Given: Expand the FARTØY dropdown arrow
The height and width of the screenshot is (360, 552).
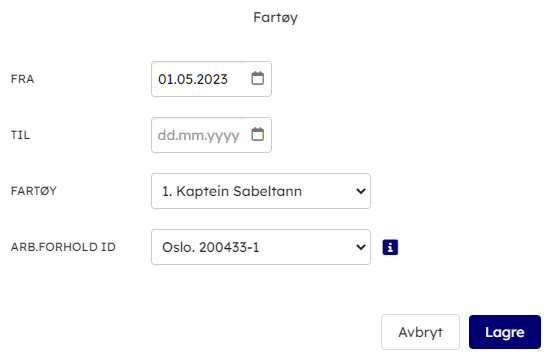Looking at the screenshot, I should tap(360, 191).
